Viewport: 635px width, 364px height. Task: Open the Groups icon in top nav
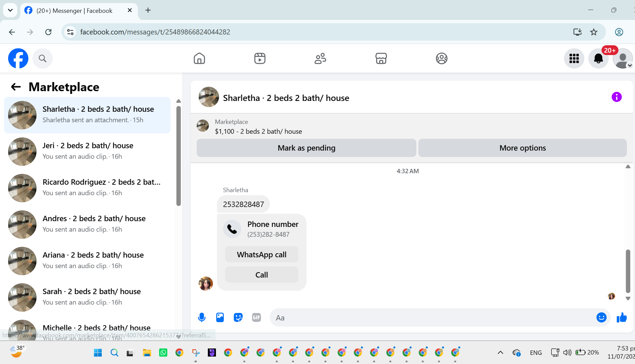click(x=441, y=58)
